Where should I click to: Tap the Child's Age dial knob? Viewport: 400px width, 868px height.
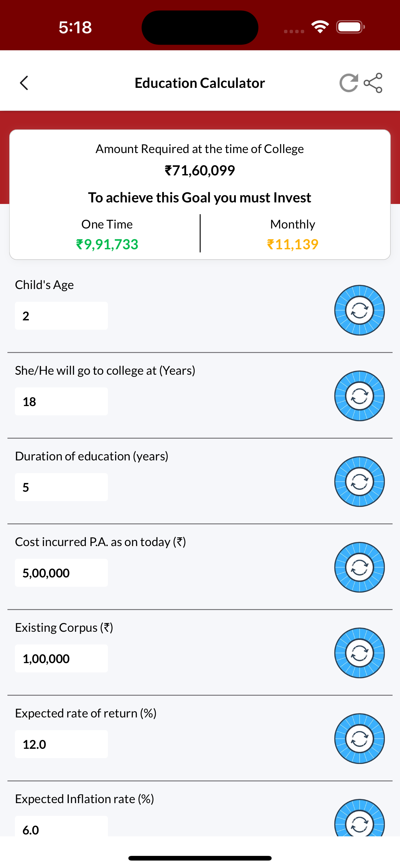(360, 310)
